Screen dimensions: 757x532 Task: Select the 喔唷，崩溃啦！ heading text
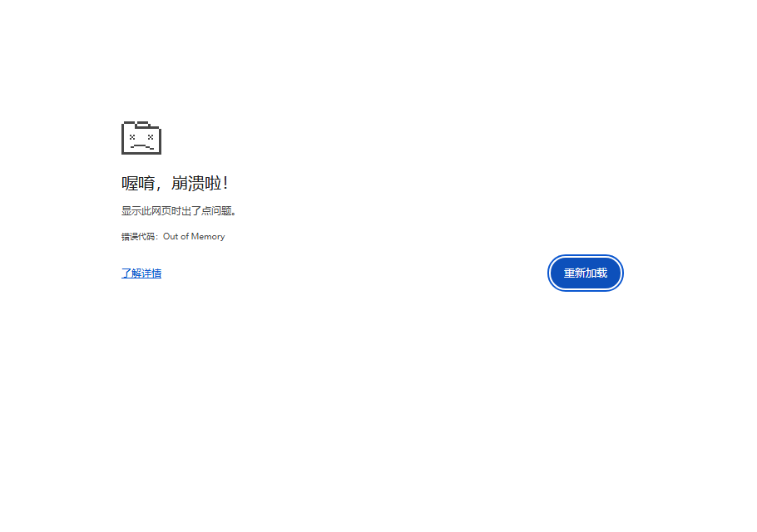pyautogui.click(x=175, y=183)
